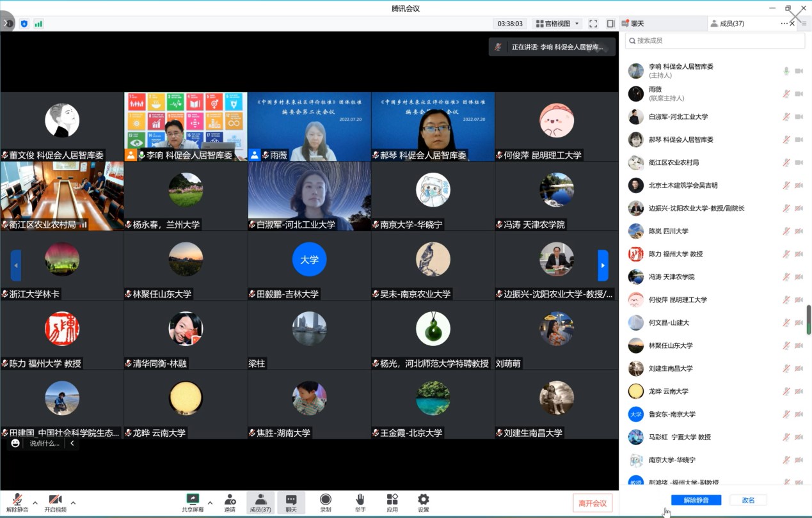Select the 成员(37) panel tab
812x518 pixels.
coord(731,24)
